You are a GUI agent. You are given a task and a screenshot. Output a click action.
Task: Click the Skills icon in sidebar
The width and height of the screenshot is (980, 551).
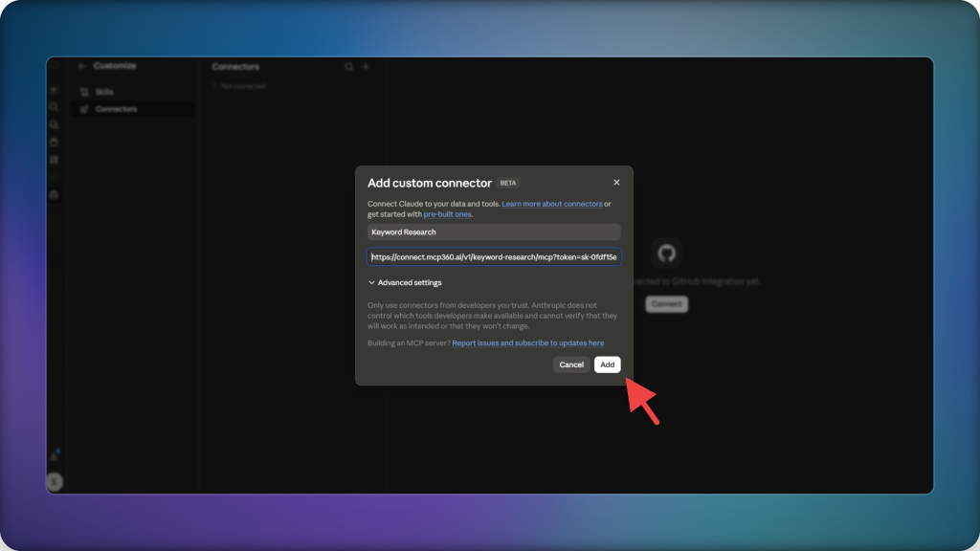pyautogui.click(x=84, y=92)
